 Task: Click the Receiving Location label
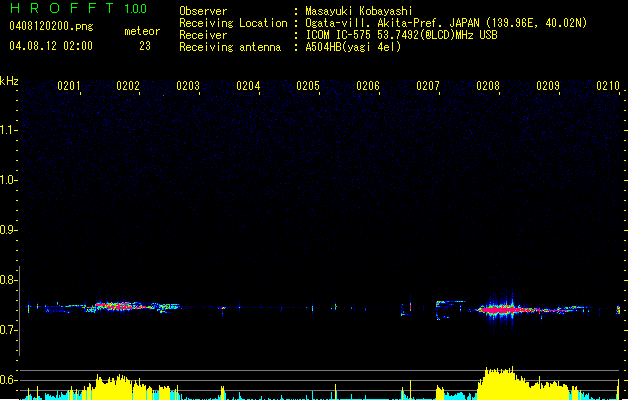[x=233, y=23]
